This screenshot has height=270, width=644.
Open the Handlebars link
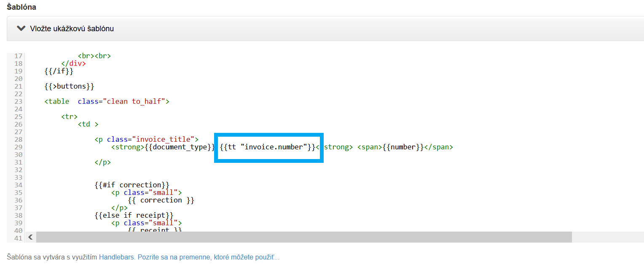pyautogui.click(x=117, y=257)
